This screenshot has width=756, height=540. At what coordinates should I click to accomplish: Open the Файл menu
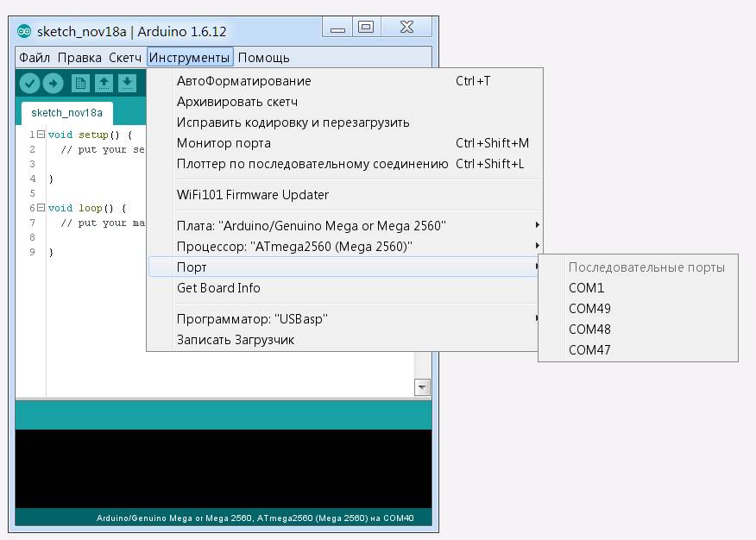[35, 58]
